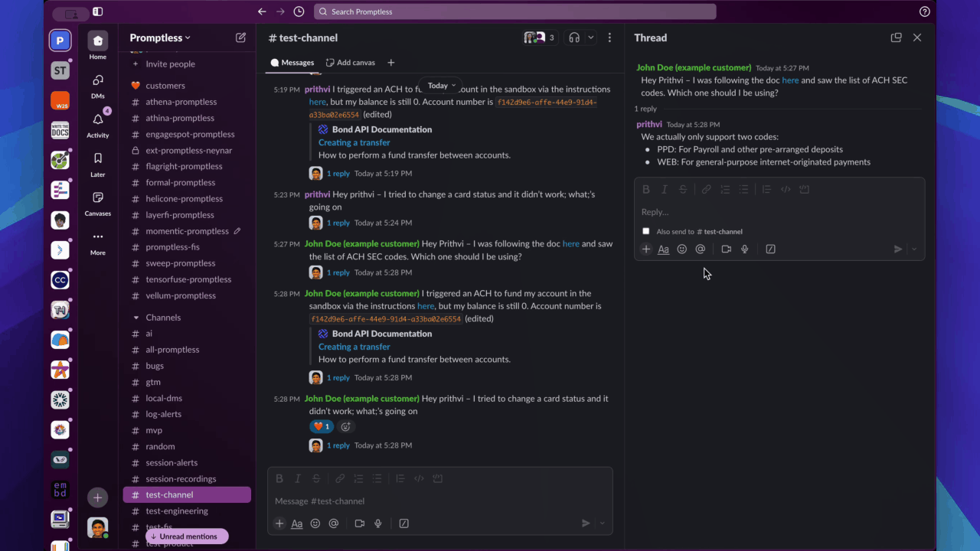Image resolution: width=980 pixels, height=551 pixels.
Task: Toggle bold formatting in thread reply
Action: point(645,189)
